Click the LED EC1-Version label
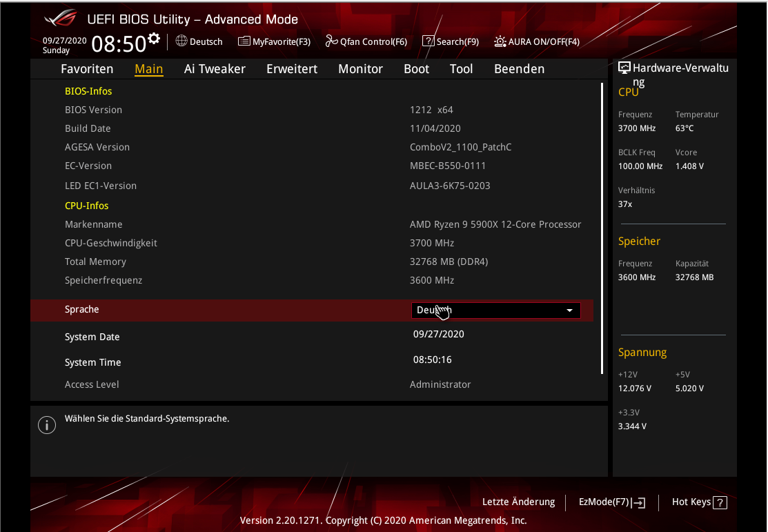This screenshot has height=532, width=768. [x=101, y=186]
